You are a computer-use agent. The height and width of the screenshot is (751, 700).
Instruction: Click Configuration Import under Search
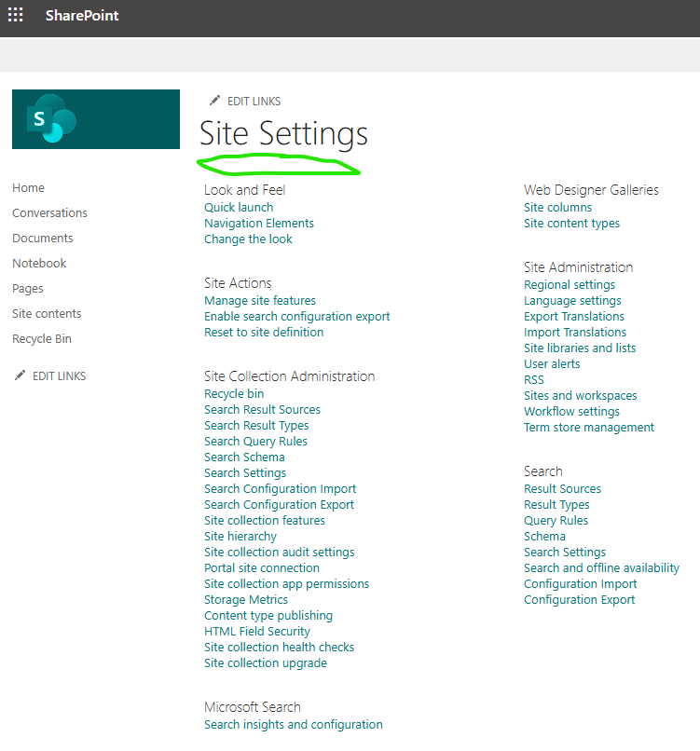[x=580, y=583]
